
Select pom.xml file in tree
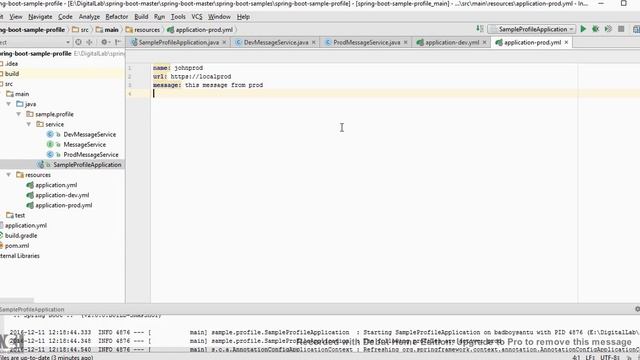16,246
